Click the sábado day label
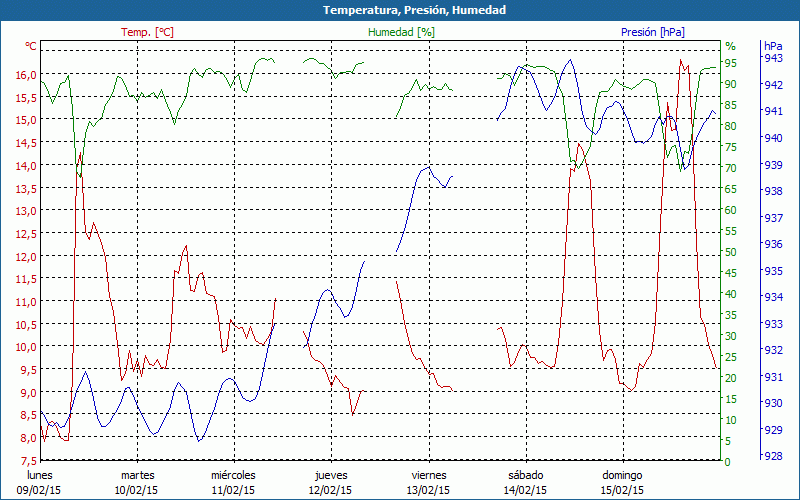The height and width of the screenshot is (500, 800). 526,475
